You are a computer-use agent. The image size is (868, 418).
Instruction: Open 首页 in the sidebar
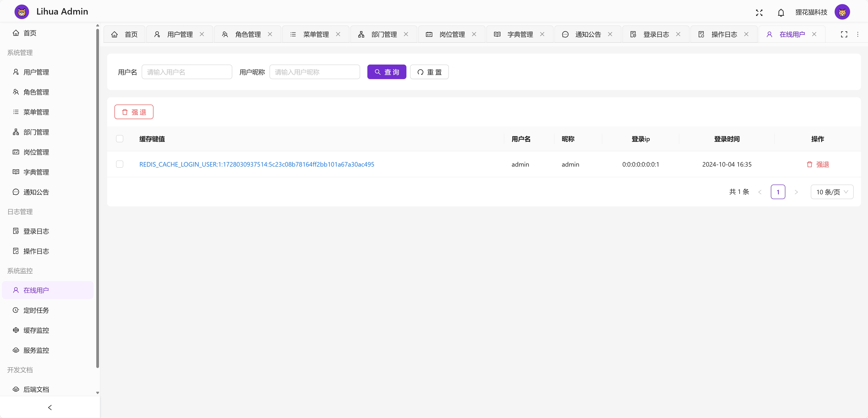click(47, 33)
